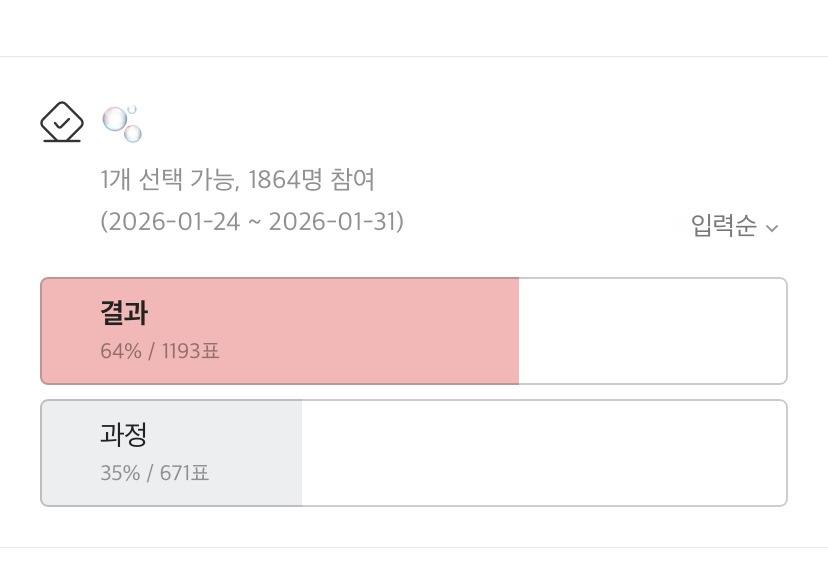Click the 1개 선택 가능 text
The image size is (828, 574).
(x=166, y=181)
